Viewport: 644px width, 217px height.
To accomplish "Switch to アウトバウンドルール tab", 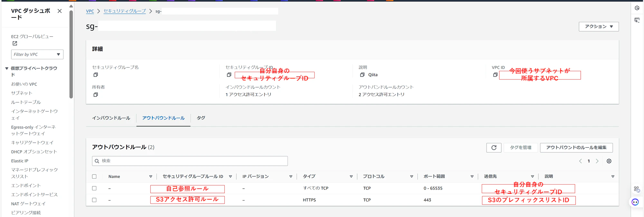I will pyautogui.click(x=163, y=118).
